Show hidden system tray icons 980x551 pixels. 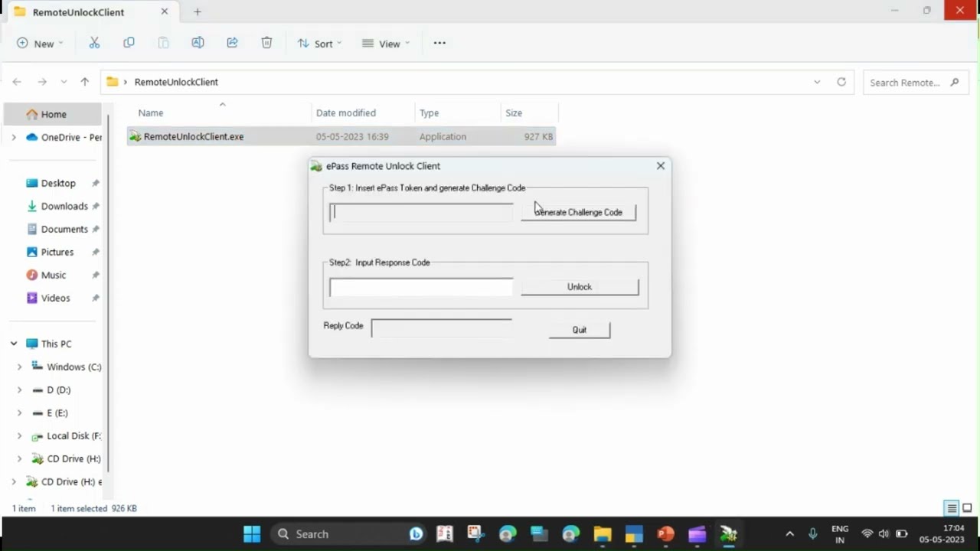point(789,533)
